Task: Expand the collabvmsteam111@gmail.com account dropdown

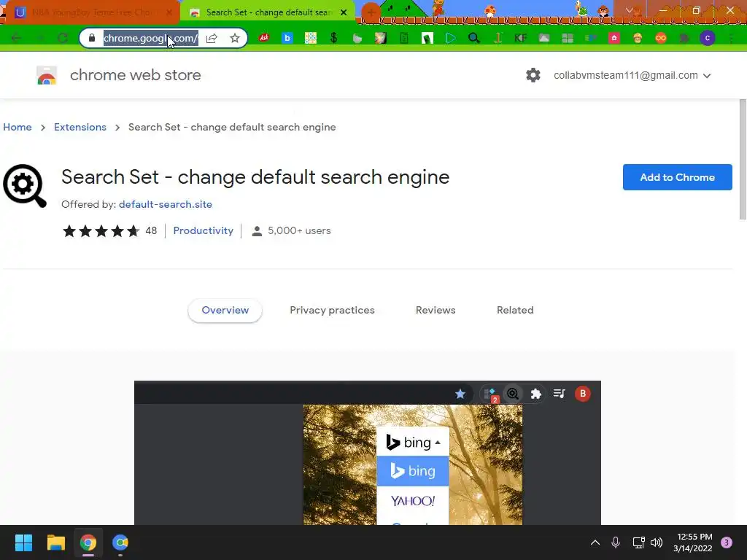Action: click(632, 75)
